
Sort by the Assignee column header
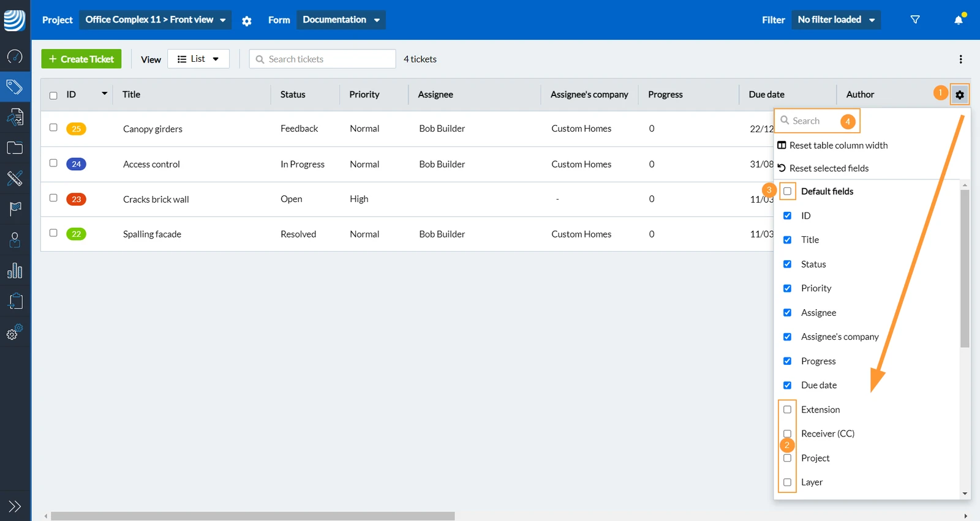coord(435,94)
